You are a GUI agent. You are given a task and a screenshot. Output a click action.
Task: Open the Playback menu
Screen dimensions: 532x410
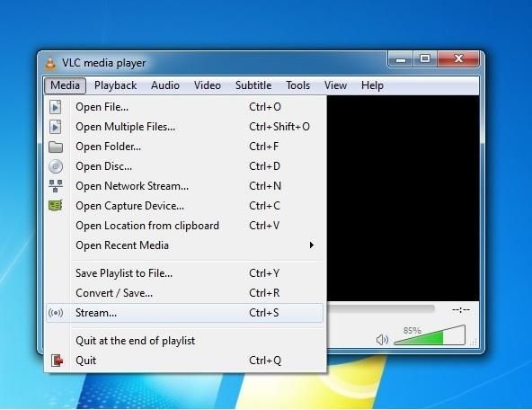tap(115, 85)
